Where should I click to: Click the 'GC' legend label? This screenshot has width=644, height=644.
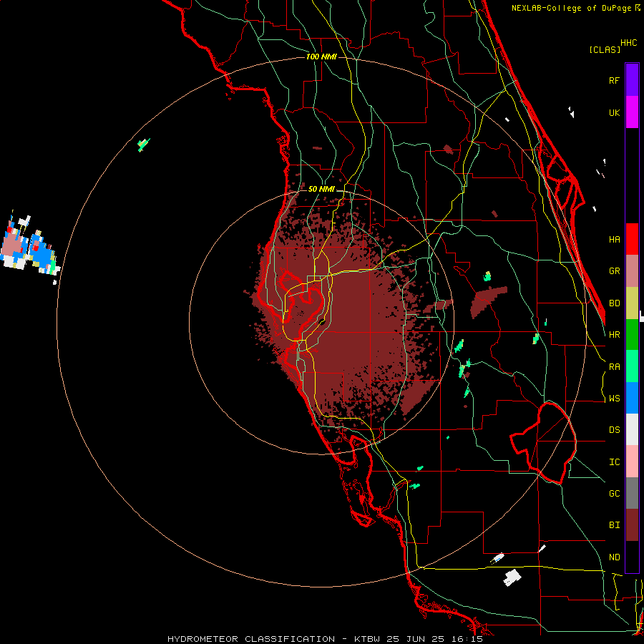[614, 494]
